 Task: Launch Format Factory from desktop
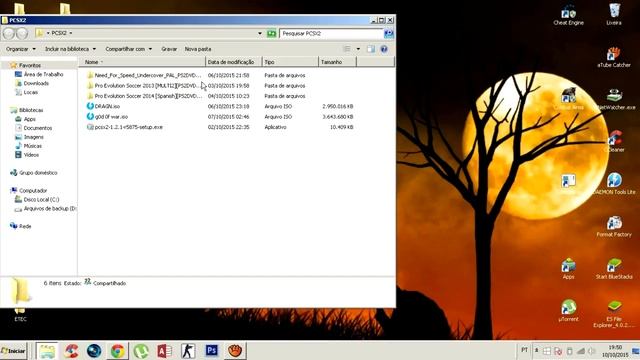[614, 226]
